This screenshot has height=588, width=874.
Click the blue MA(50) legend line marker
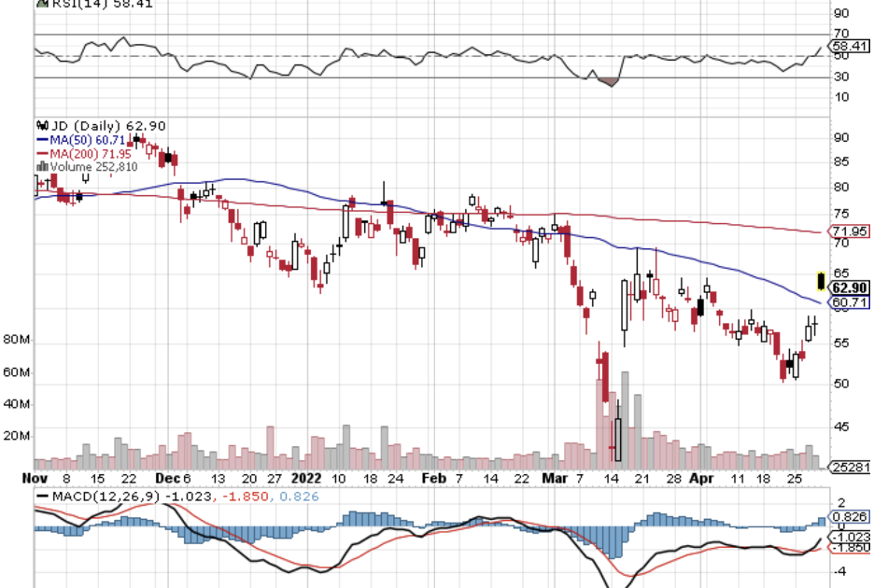(42, 139)
